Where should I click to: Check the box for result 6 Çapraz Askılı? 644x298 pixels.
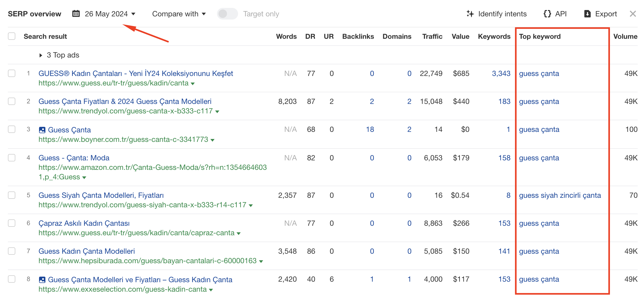point(12,223)
